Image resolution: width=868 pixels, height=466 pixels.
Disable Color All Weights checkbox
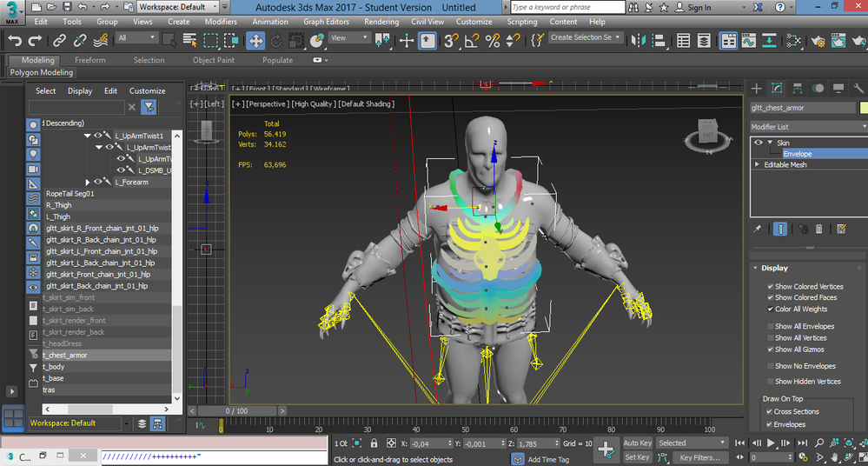coord(770,310)
